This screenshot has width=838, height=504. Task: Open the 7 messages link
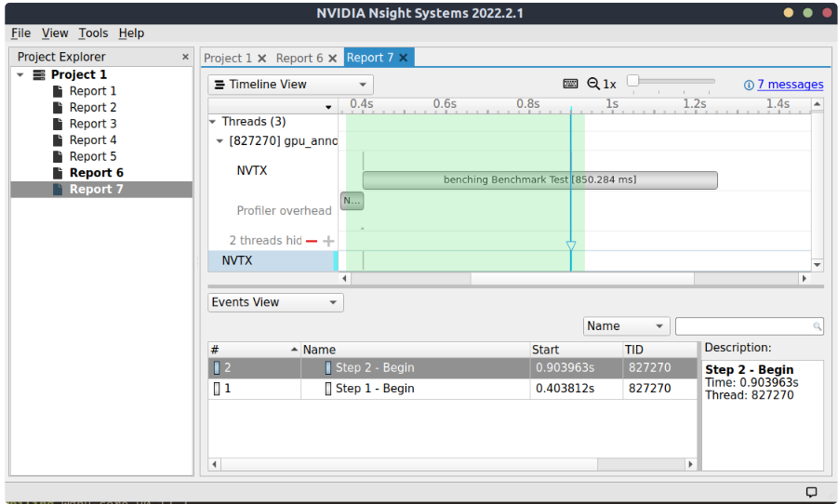coord(790,85)
